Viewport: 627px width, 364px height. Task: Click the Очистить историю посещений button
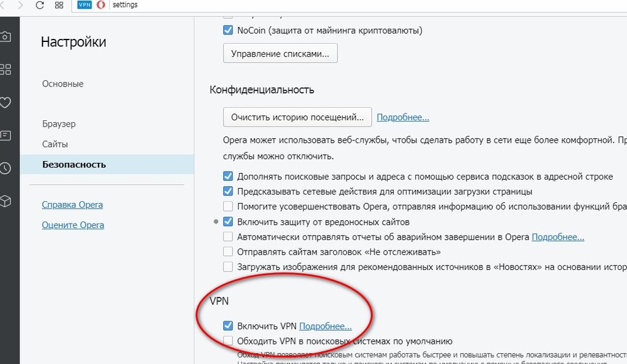click(297, 117)
